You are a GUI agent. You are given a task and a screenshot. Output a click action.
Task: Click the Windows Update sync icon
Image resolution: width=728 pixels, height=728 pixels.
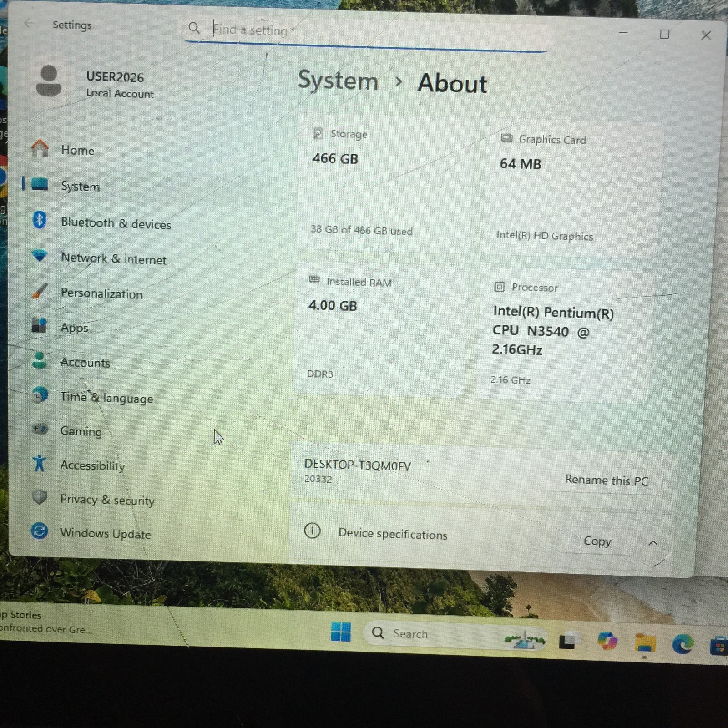40,531
